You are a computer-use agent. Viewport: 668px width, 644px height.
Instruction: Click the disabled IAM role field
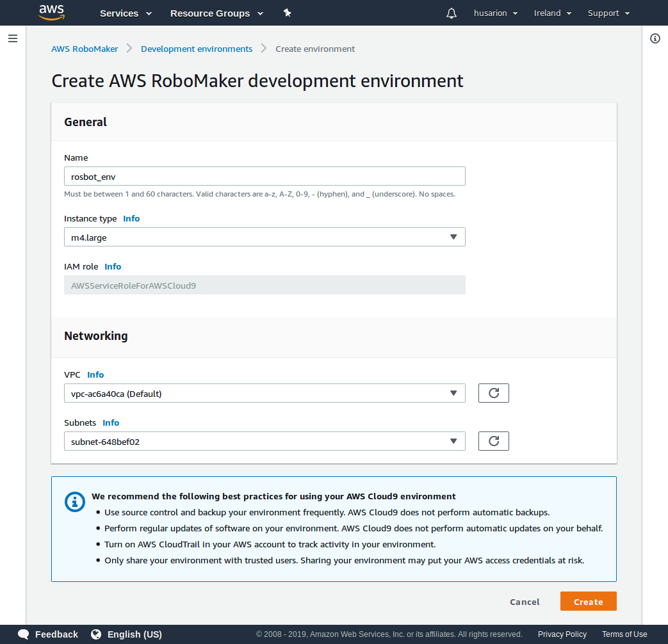265,285
